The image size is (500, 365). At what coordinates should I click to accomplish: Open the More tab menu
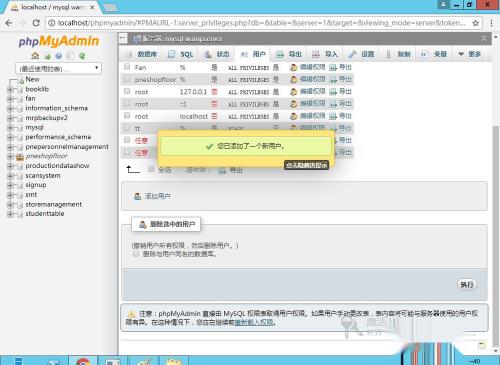click(470, 54)
